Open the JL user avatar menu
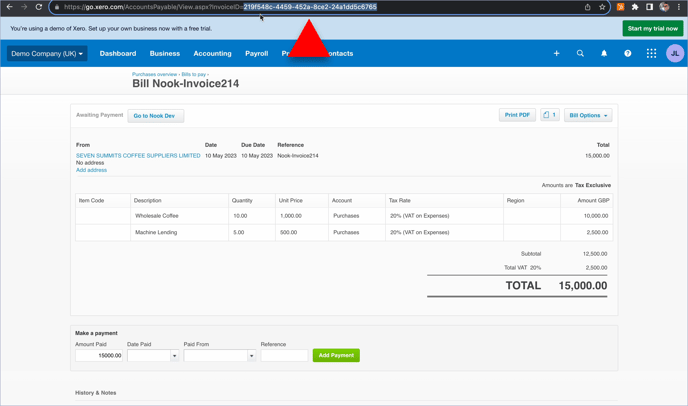 675,54
